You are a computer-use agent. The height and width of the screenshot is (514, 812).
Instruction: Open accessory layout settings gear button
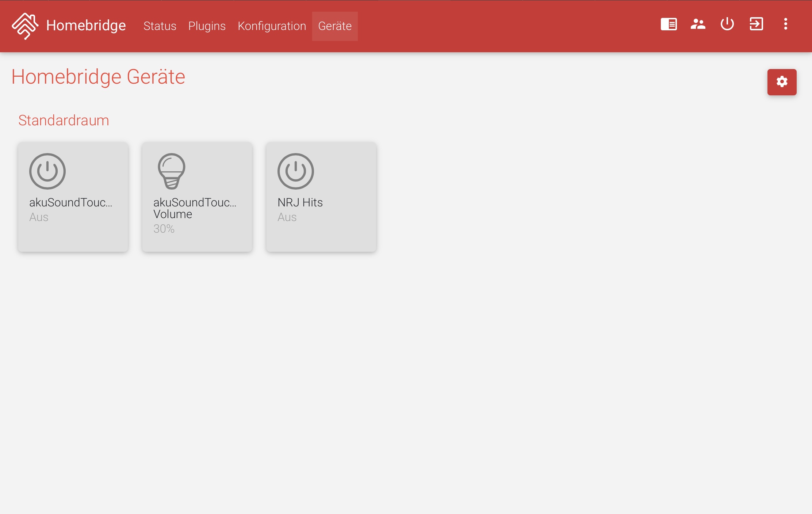click(x=782, y=82)
